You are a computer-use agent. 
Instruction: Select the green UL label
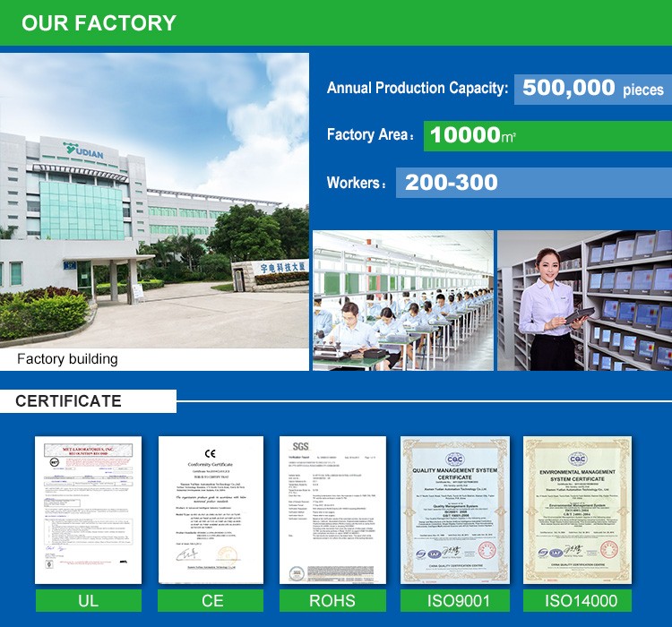[x=88, y=600]
